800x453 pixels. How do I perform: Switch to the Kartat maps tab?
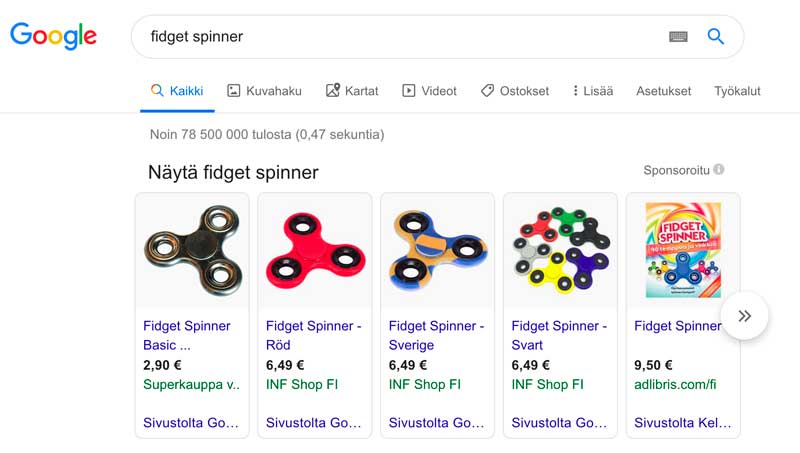tap(352, 91)
